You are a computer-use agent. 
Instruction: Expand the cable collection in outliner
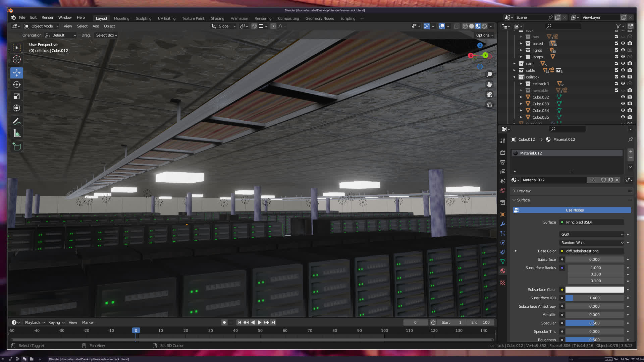(515, 70)
